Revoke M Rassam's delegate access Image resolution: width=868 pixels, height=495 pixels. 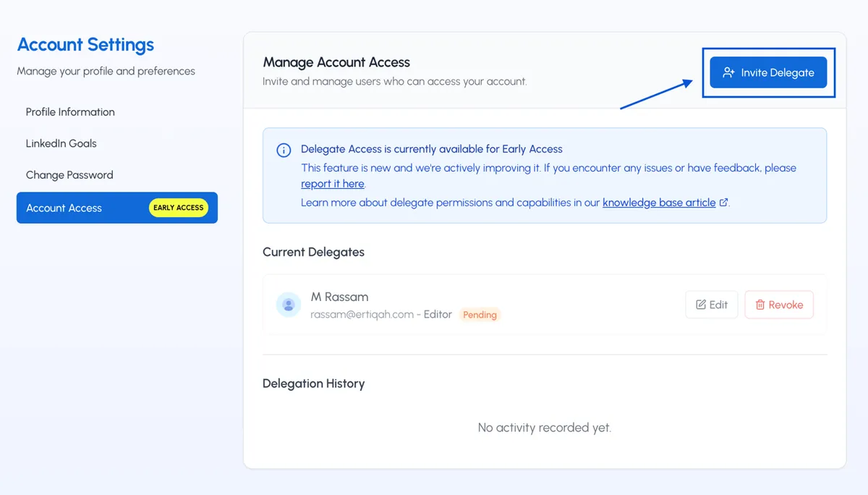point(779,304)
